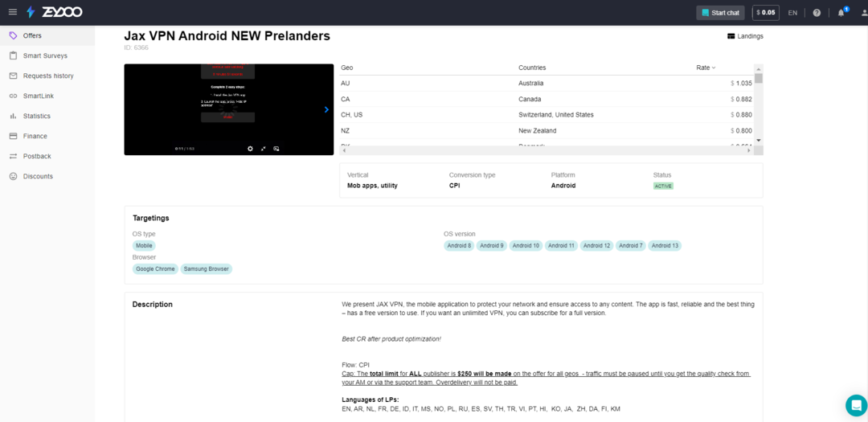
Task: Select the AU geo row
Action: pyautogui.click(x=547, y=83)
